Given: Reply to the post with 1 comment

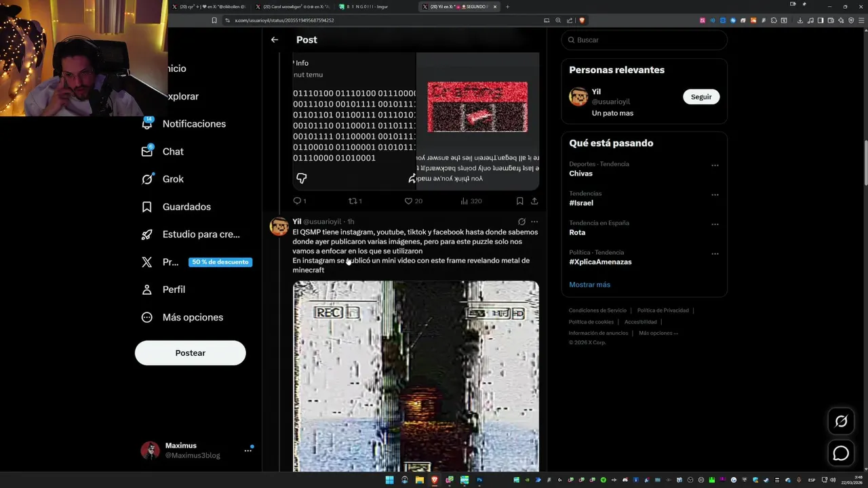Looking at the screenshot, I should (x=300, y=201).
